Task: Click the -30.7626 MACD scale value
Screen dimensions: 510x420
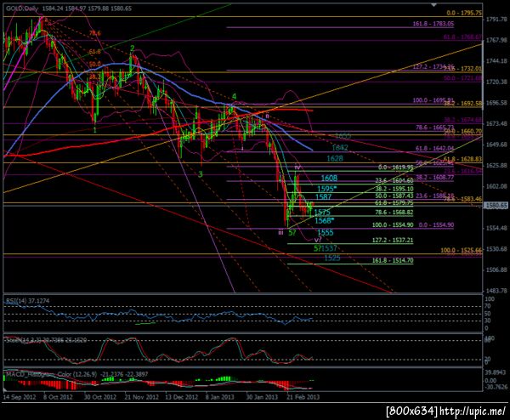Action: [x=496, y=387]
